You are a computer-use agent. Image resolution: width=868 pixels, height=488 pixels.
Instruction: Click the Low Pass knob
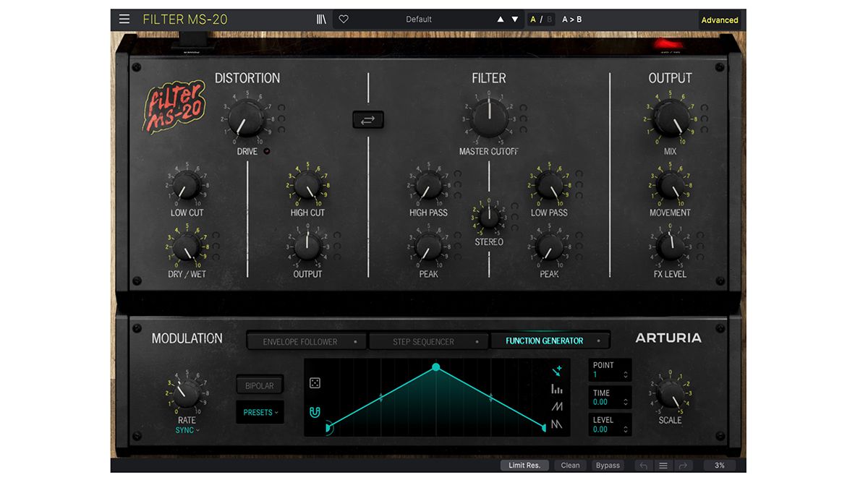549,185
